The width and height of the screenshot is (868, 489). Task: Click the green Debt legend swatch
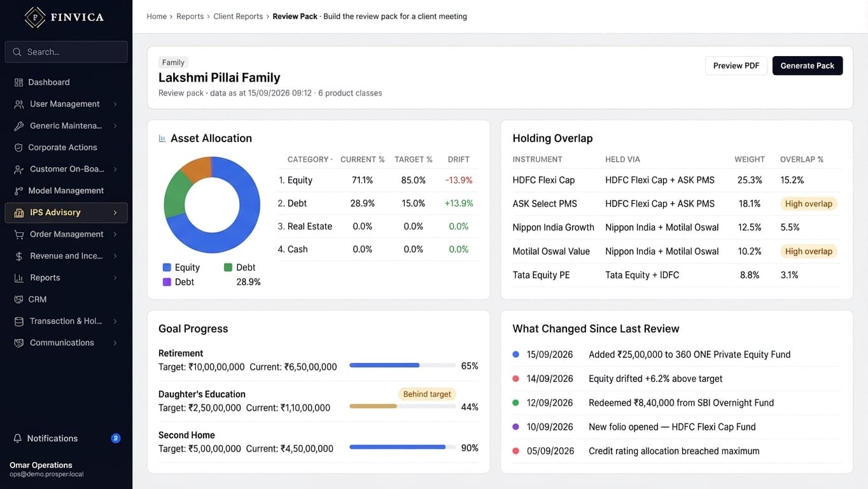[228, 267]
